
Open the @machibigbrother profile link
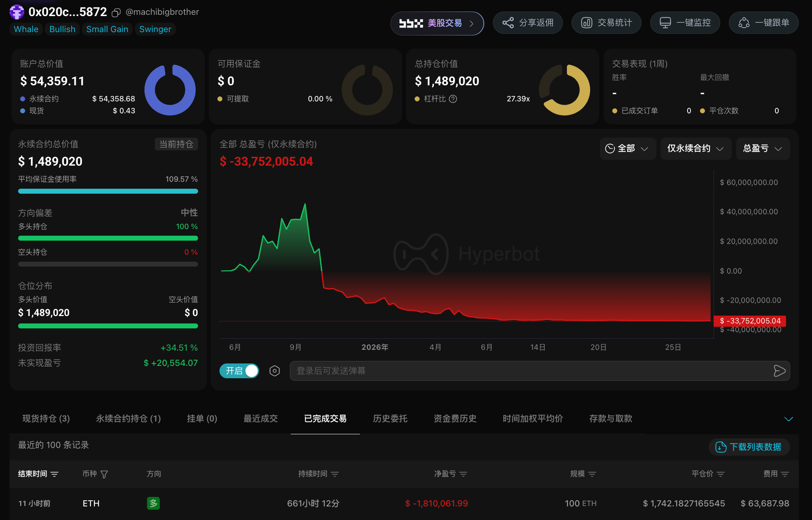pyautogui.click(x=162, y=12)
